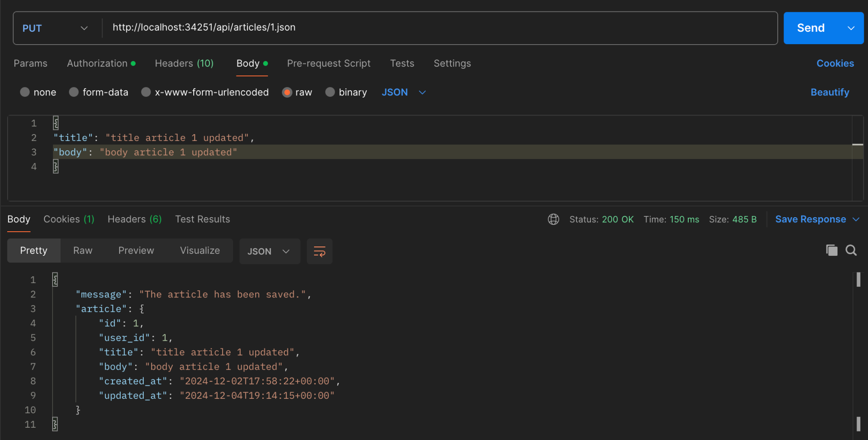Image resolution: width=868 pixels, height=440 pixels.
Task: Select the binary body radio button
Action: pyautogui.click(x=330, y=92)
